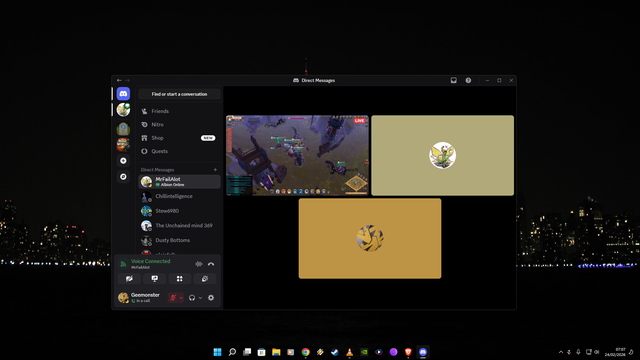
Task: Open the Help question mark icon
Action: pos(468,80)
